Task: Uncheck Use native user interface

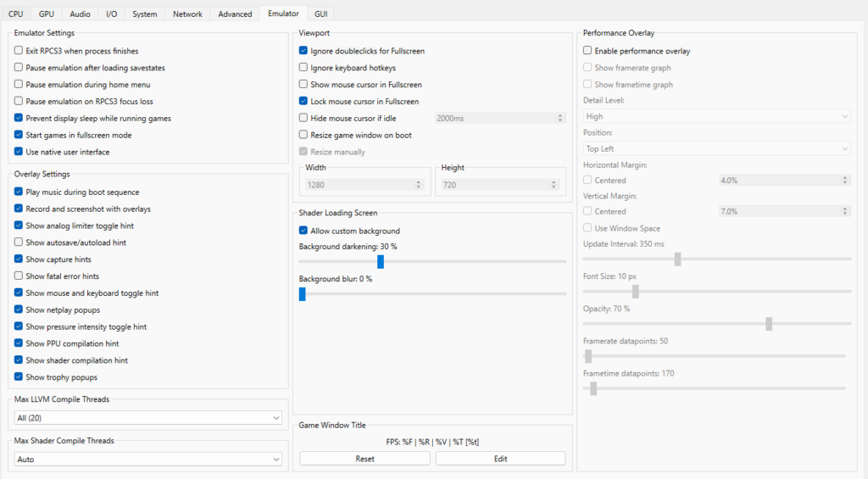Action: [x=19, y=152]
